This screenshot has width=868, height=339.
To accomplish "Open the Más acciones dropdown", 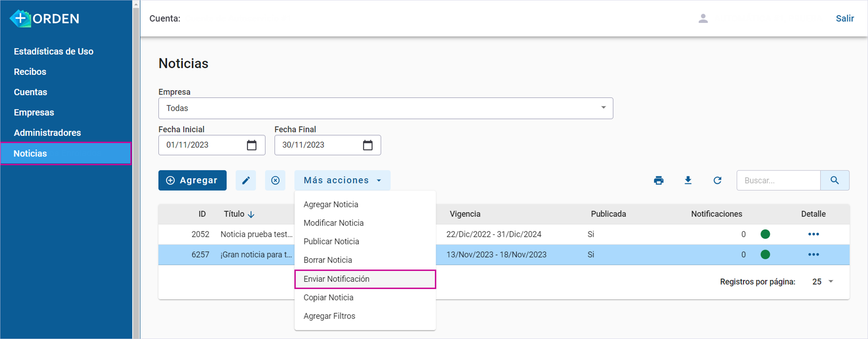I will [342, 180].
